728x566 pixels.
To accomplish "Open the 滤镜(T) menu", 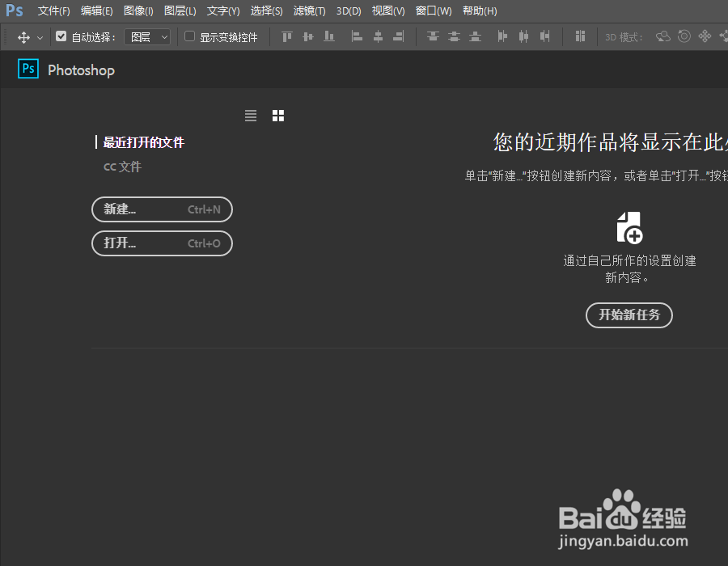I will (x=310, y=11).
